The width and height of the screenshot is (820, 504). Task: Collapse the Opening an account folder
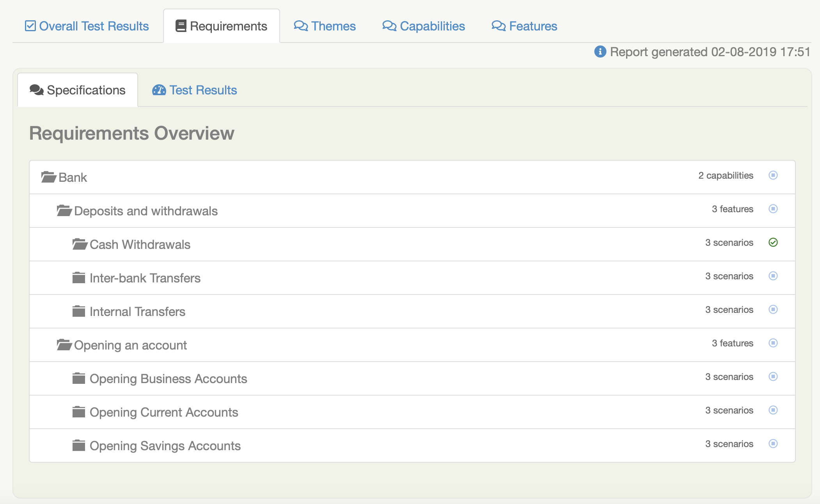tap(64, 345)
